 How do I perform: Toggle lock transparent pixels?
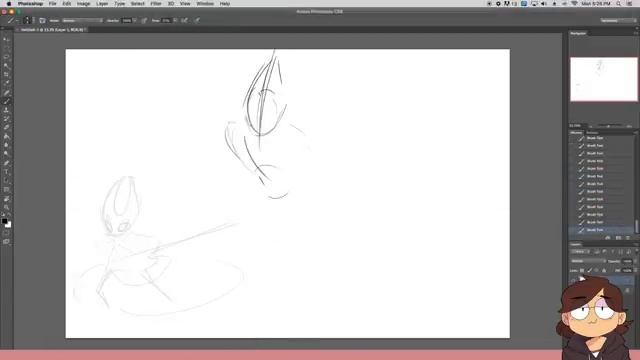pos(582,270)
